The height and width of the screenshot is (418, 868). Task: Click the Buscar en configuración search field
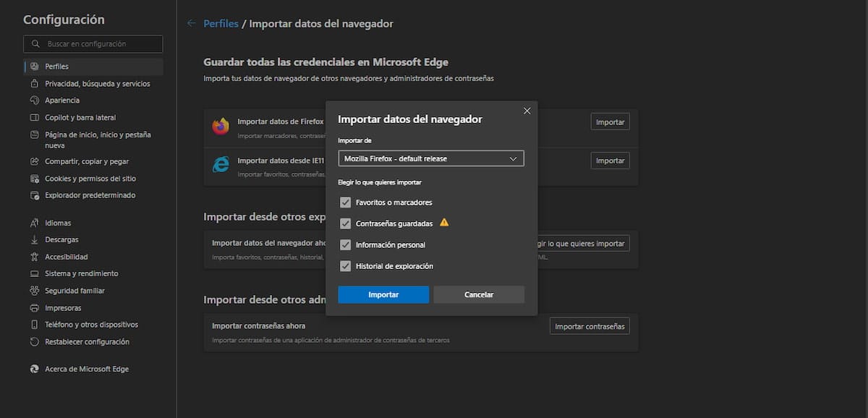93,44
